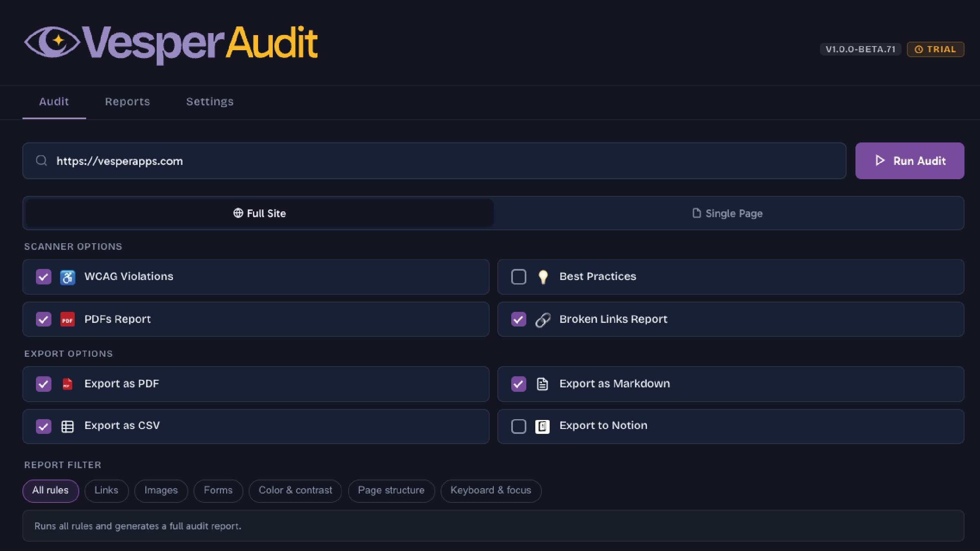Filter report by Color & contrast
980x551 pixels.
click(295, 491)
